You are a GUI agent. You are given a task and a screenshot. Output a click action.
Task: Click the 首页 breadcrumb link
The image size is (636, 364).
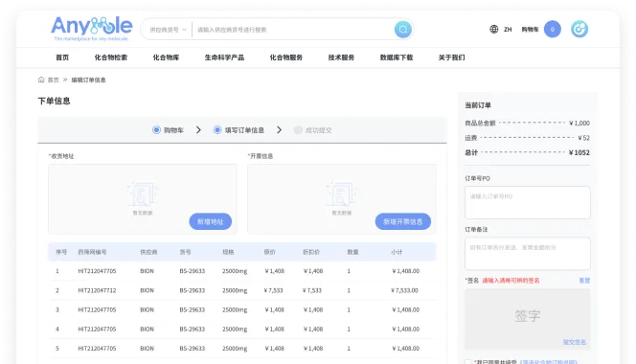[x=53, y=80]
